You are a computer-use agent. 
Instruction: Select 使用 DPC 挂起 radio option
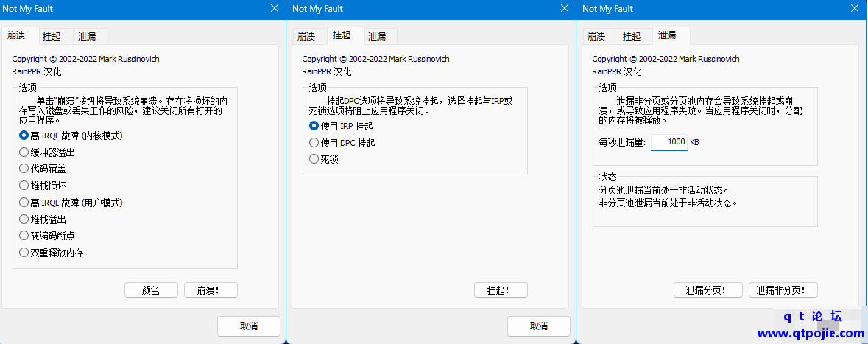pyautogui.click(x=342, y=143)
